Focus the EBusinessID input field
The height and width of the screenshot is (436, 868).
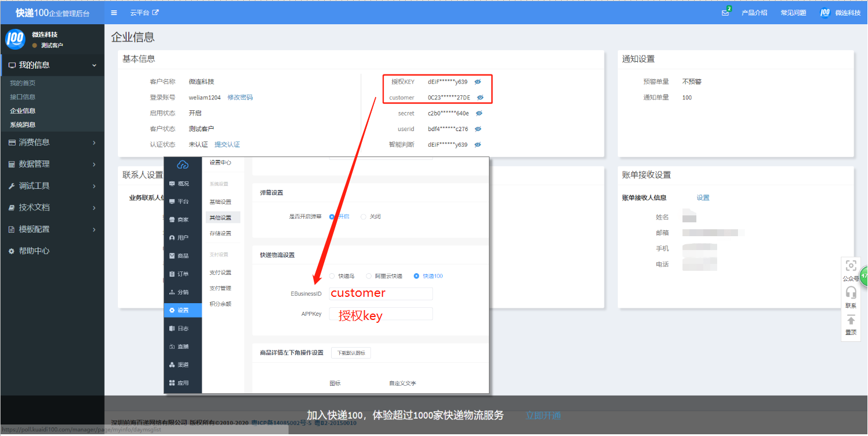click(381, 293)
